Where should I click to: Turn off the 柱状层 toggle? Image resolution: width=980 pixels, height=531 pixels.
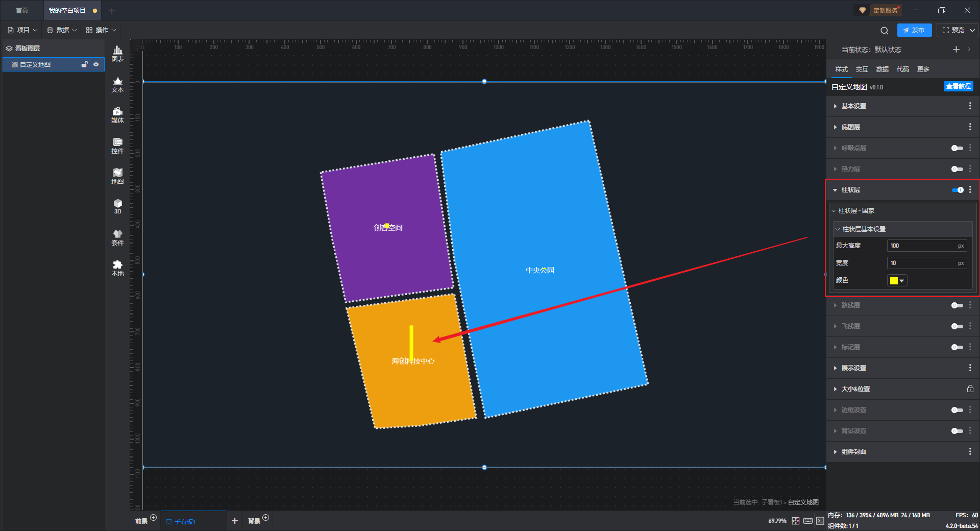click(x=958, y=190)
